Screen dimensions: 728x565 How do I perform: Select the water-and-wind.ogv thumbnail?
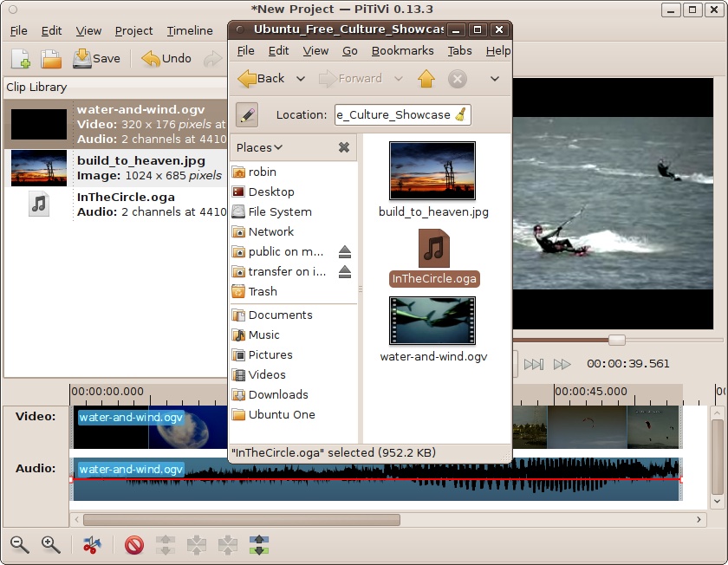tap(432, 321)
